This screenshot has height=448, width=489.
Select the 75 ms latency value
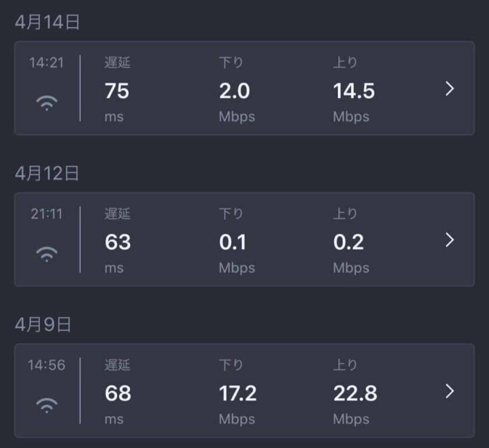[x=117, y=91]
